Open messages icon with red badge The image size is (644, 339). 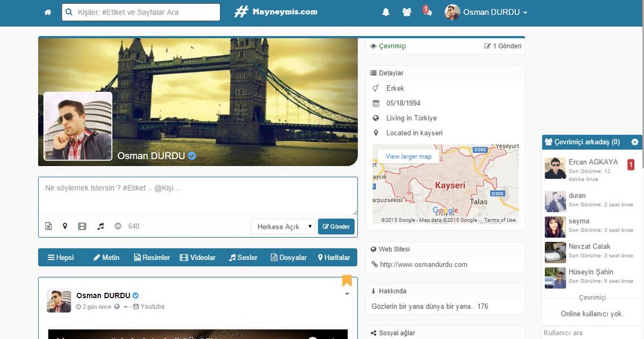point(427,11)
